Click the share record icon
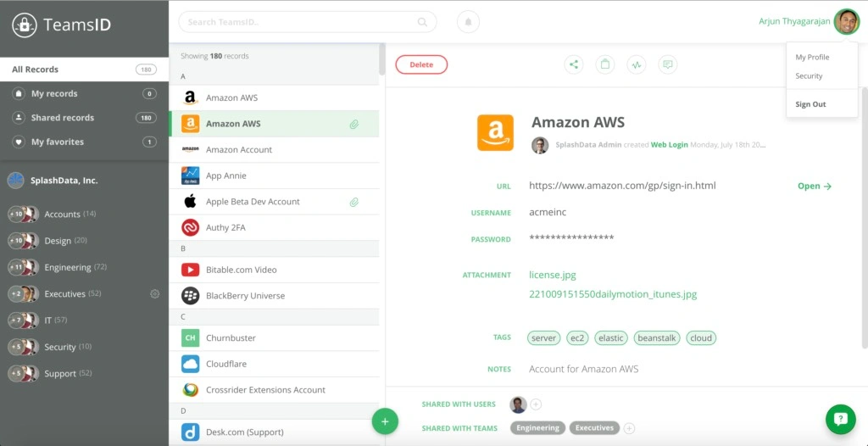 (574, 64)
